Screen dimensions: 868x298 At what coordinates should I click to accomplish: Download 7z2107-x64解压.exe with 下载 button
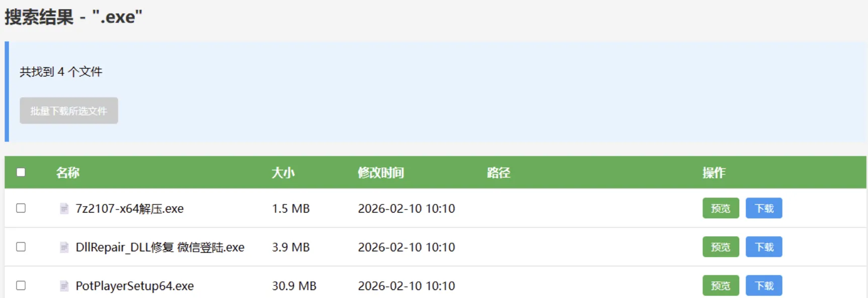tap(764, 208)
